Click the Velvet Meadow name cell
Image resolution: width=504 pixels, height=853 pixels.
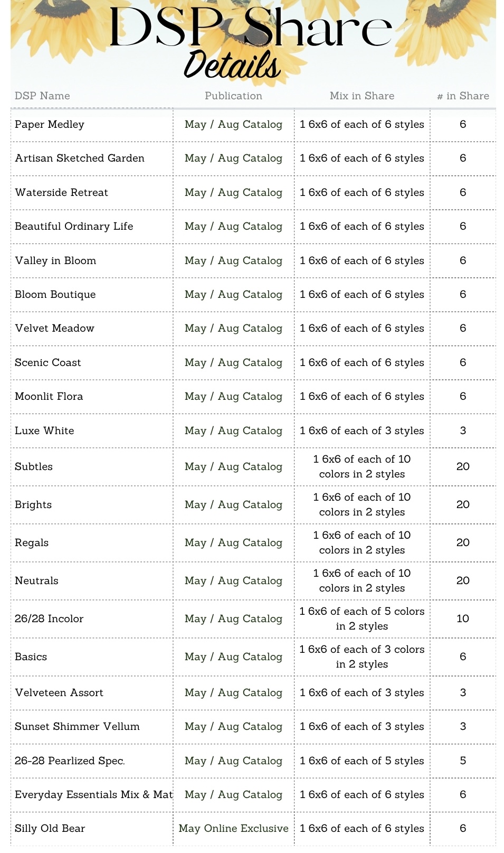click(x=54, y=328)
